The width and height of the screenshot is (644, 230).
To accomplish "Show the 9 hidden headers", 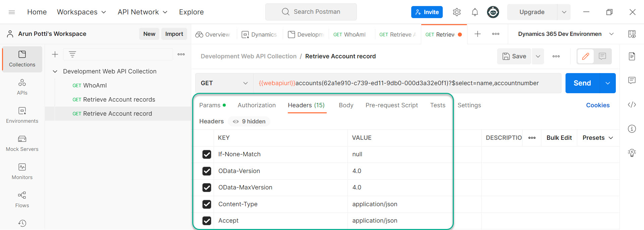I will [x=249, y=121].
